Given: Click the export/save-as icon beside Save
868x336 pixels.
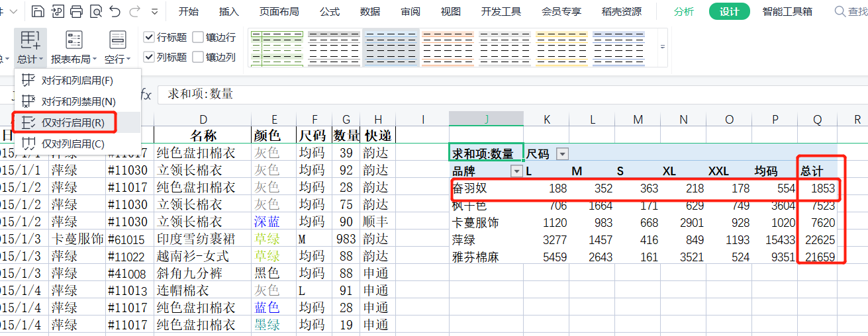Looking at the screenshot, I should click(x=58, y=11).
